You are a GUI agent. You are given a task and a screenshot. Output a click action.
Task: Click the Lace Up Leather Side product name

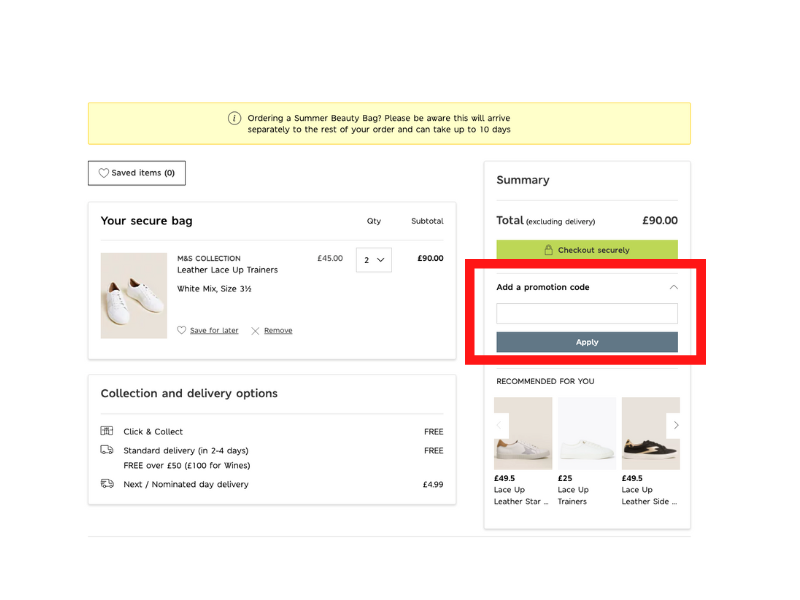649,495
